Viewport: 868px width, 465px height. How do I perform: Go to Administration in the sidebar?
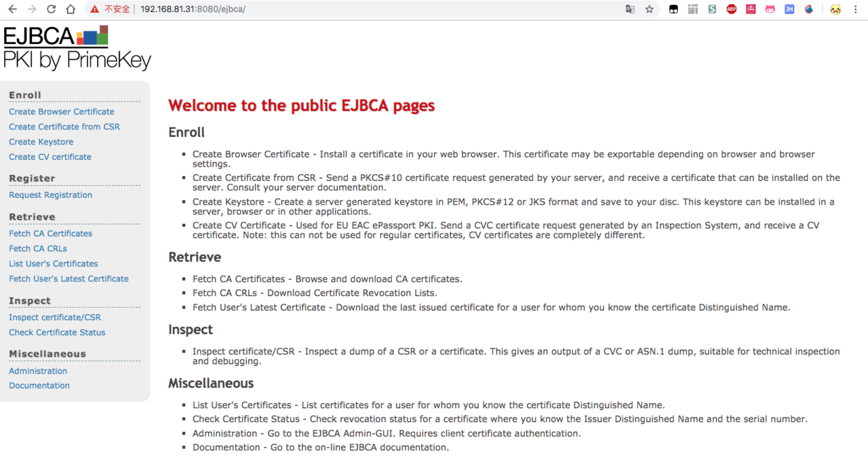(38, 371)
